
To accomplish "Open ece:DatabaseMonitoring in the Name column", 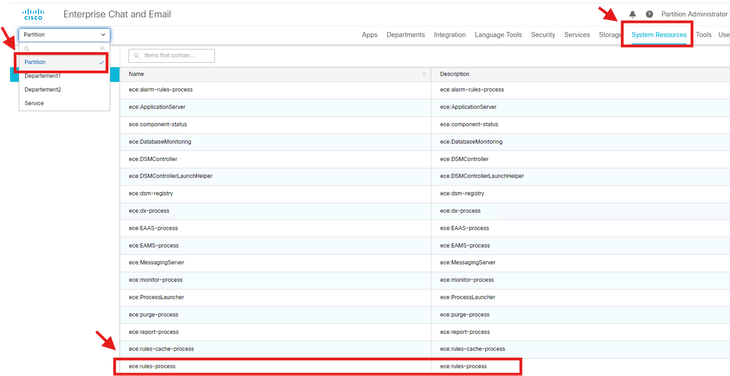I will (x=160, y=141).
